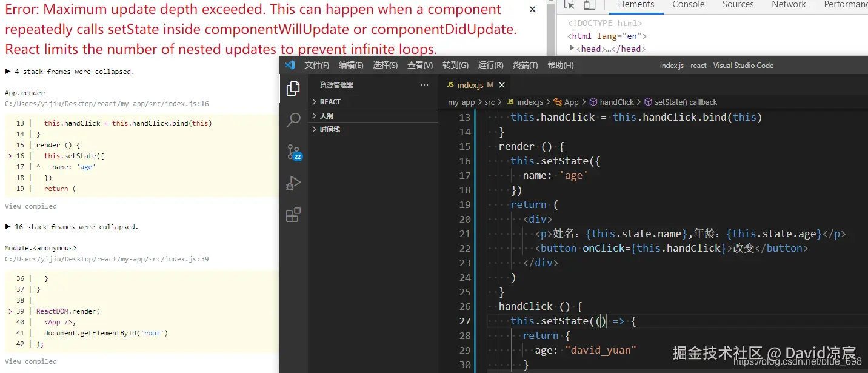Viewport: 868px width, 373px height.
Task: Open the 查看(V) menu
Action: [x=420, y=66]
